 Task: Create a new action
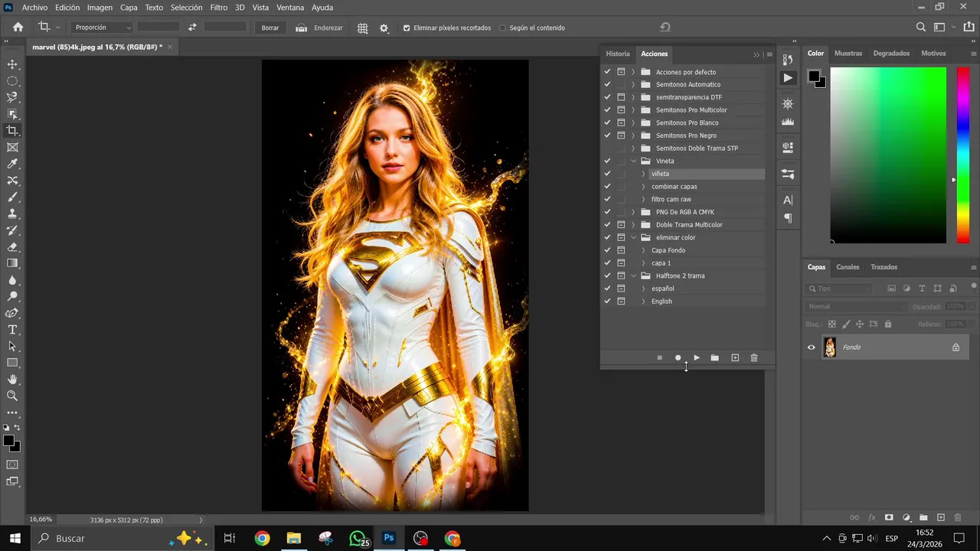735,357
